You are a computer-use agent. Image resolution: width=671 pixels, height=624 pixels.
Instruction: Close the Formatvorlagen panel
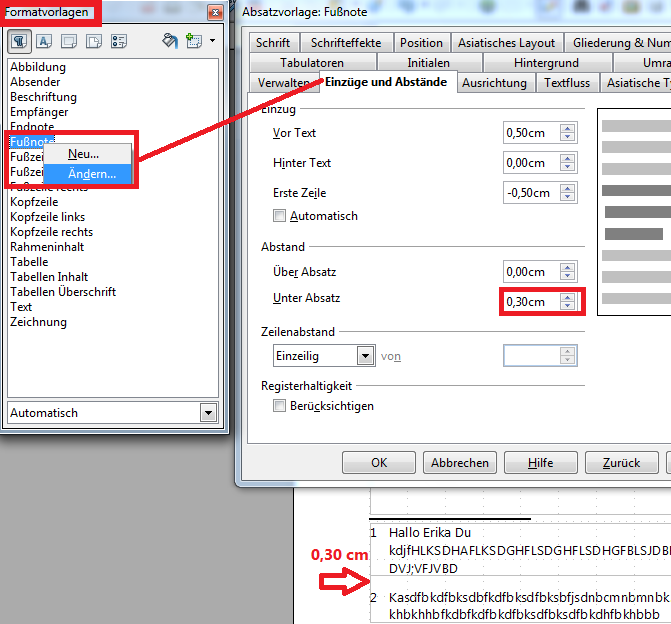214,13
